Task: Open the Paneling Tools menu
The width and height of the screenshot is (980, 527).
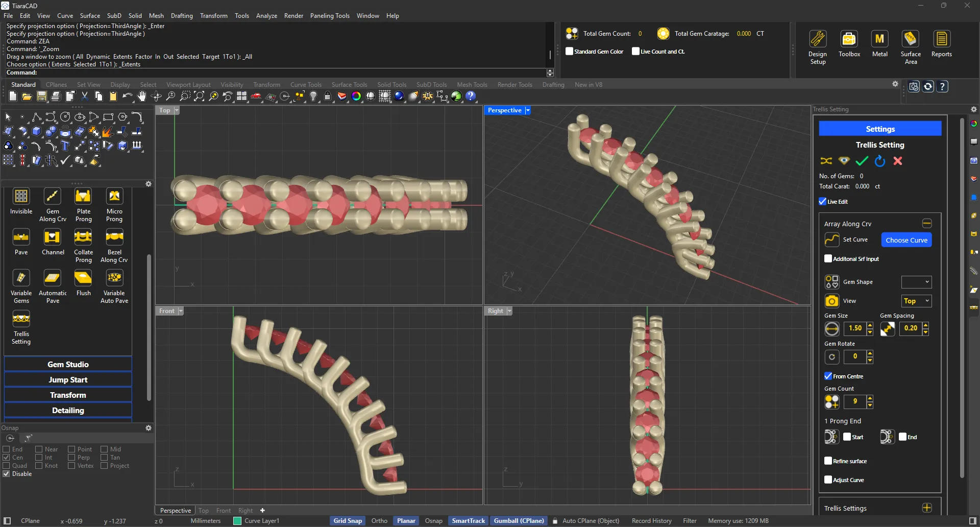Action: [330, 16]
